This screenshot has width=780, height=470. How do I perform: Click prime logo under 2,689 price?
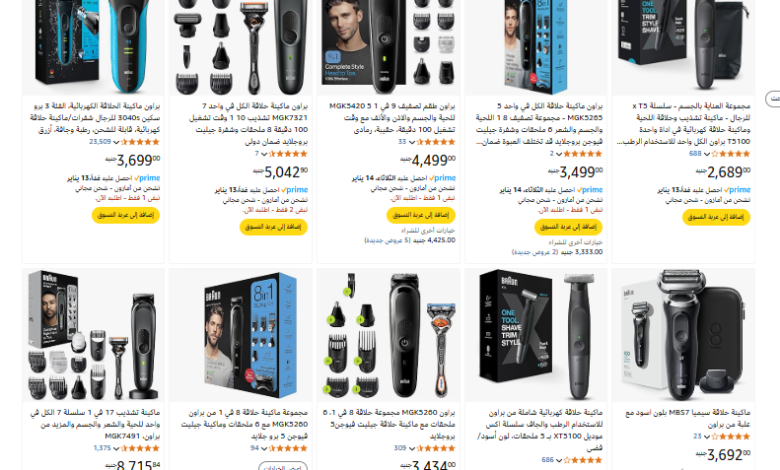738,189
